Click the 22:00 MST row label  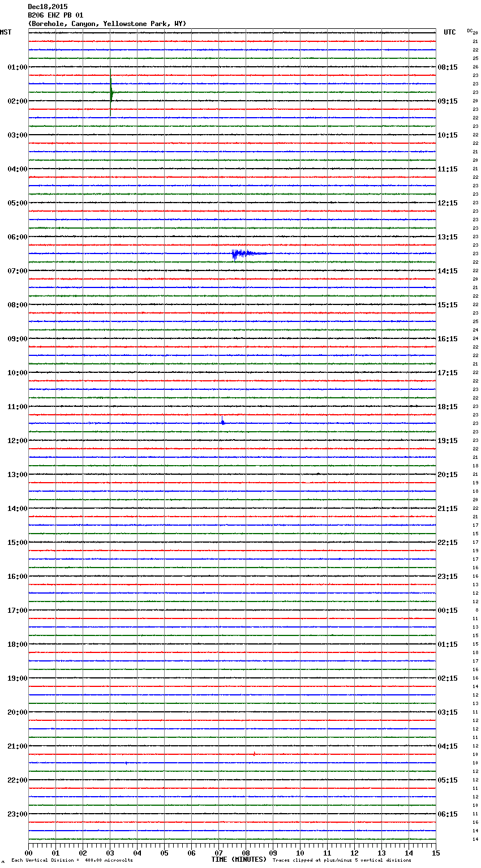pyautogui.click(x=18, y=780)
